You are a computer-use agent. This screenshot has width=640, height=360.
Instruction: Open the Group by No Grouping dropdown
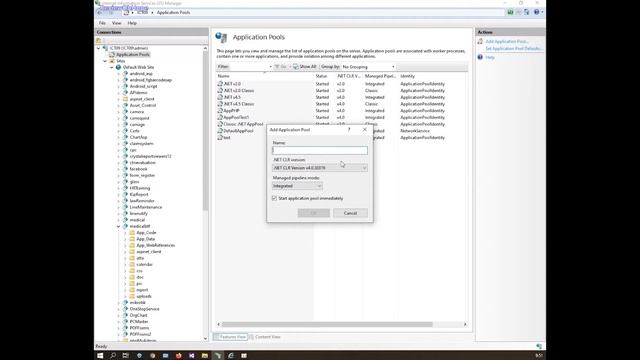[368, 67]
